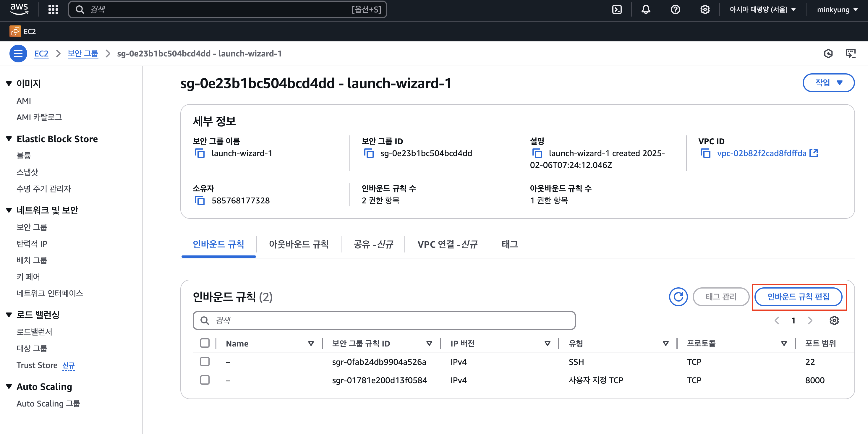This screenshot has width=868, height=434.
Task: Click the EC2 service icon shortcut
Action: 15,31
